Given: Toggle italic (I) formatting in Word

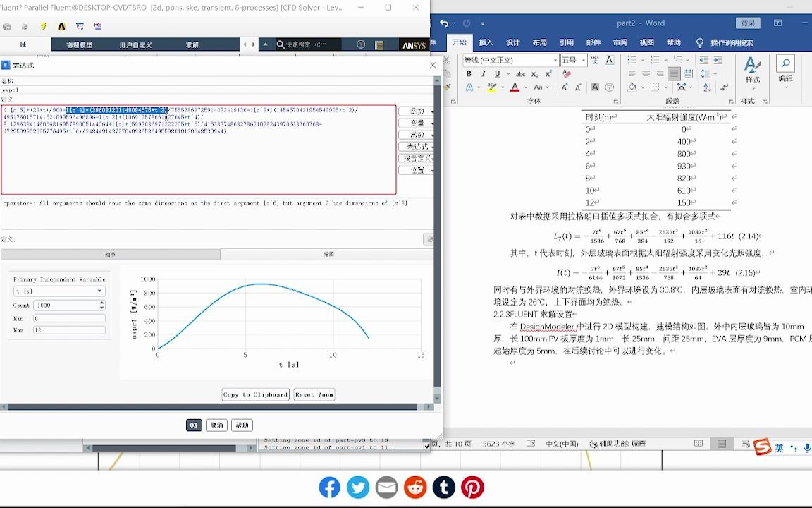Looking at the screenshot, I should [x=484, y=74].
